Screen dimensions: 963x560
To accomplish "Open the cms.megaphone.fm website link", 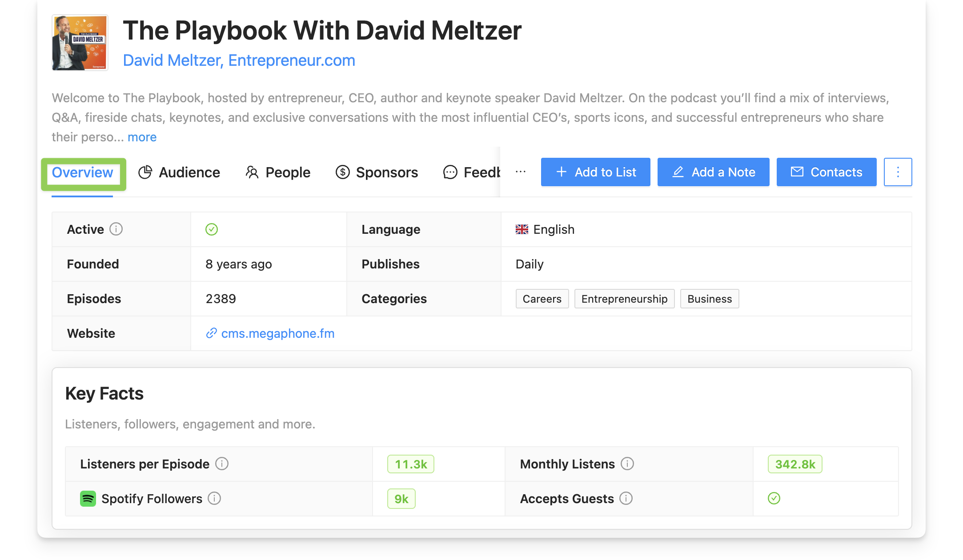I will pyautogui.click(x=279, y=333).
